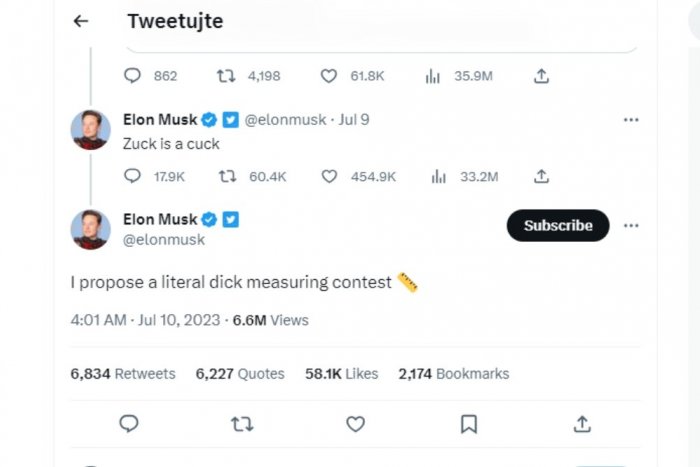Image resolution: width=700 pixels, height=467 pixels.
Task: Share the main tweet
Action: pos(582,424)
